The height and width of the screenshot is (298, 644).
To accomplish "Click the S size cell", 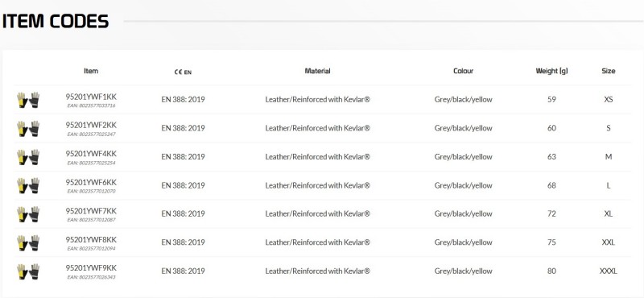I will pos(609,128).
